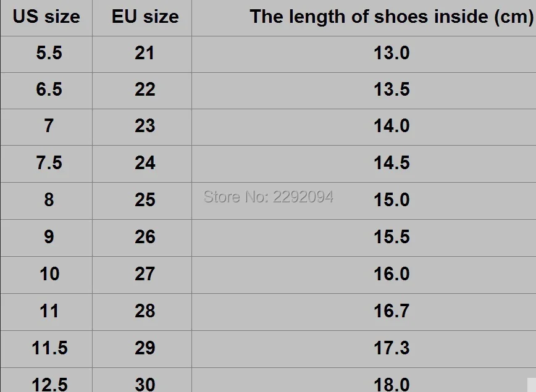536x392 pixels.
Task: Click the 16.7 length value
Action: pyautogui.click(x=392, y=311)
